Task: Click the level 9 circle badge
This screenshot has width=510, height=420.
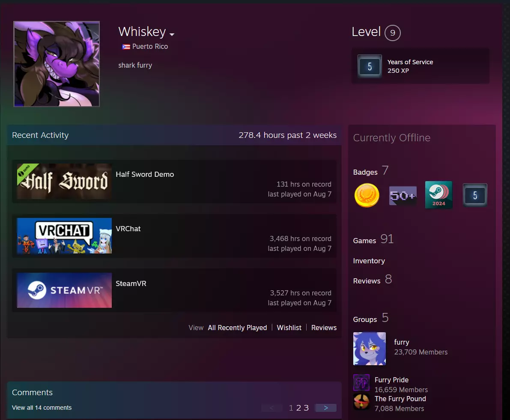Action: (x=392, y=33)
